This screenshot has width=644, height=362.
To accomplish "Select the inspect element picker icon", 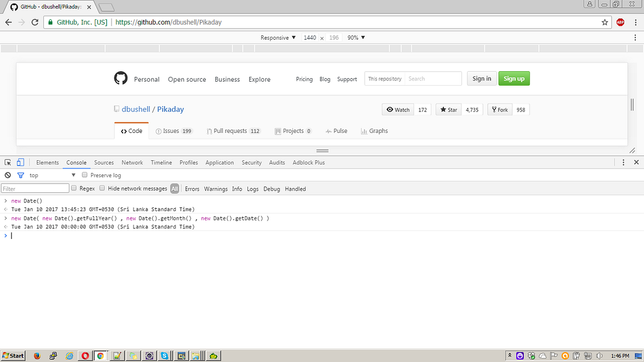I will (x=8, y=162).
